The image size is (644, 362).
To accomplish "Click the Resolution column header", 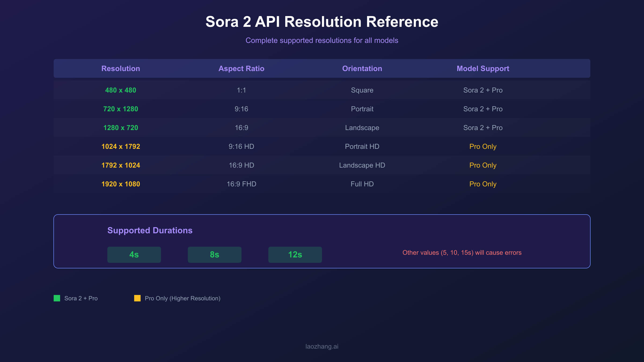I will [121, 68].
